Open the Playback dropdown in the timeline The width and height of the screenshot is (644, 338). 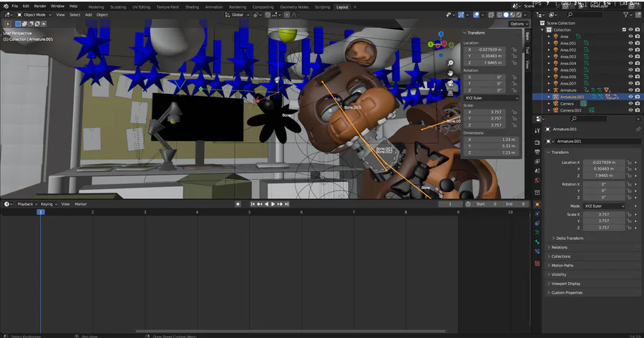click(27, 204)
